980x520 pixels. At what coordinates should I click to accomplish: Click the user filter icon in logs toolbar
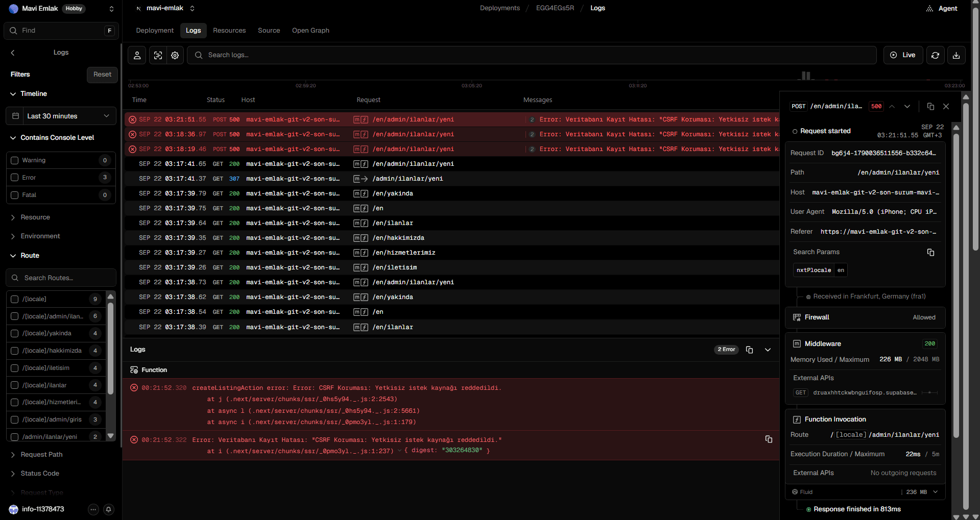coord(137,55)
